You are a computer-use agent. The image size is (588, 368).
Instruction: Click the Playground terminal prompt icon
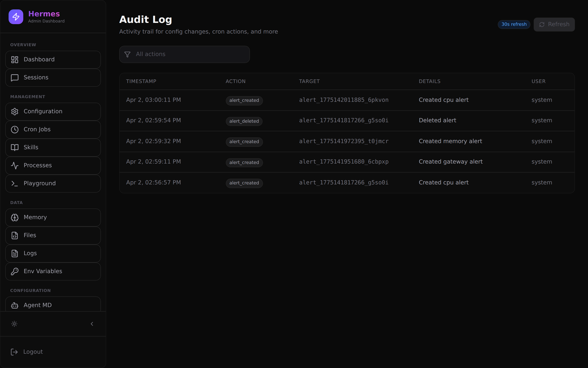[15, 184]
